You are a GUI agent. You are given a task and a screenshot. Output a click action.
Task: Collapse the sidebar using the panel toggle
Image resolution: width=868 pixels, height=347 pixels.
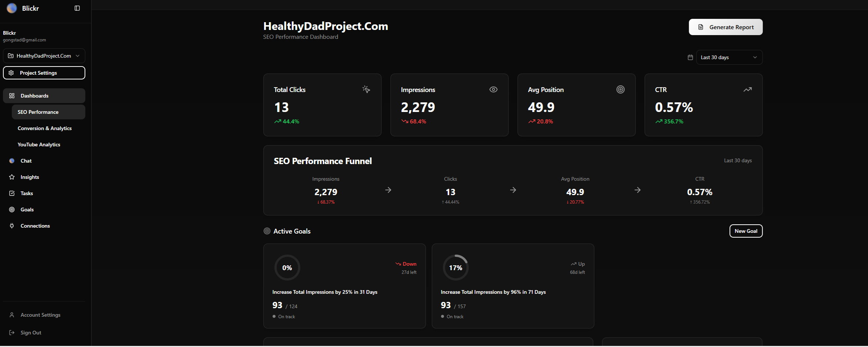pos(77,8)
